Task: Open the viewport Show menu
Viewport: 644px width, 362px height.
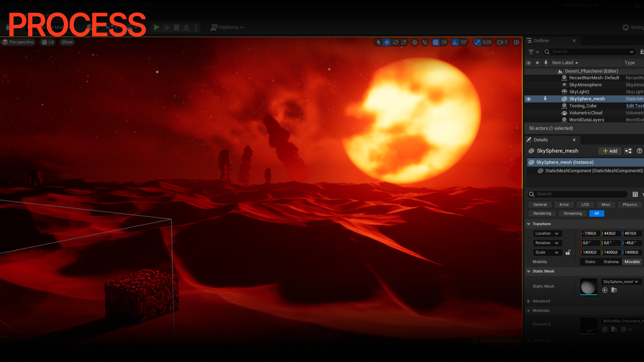Action: (x=67, y=42)
